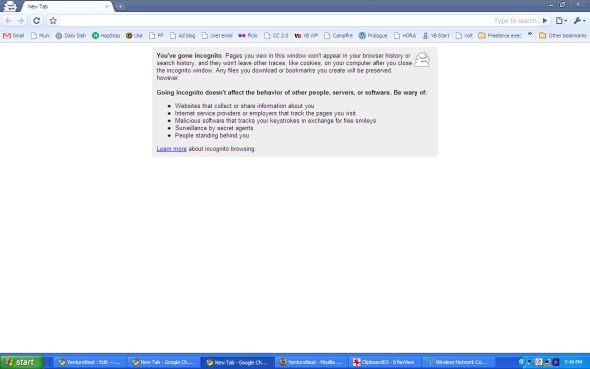Open the Muni bookmark
The height and width of the screenshot is (369, 590).
40,36
